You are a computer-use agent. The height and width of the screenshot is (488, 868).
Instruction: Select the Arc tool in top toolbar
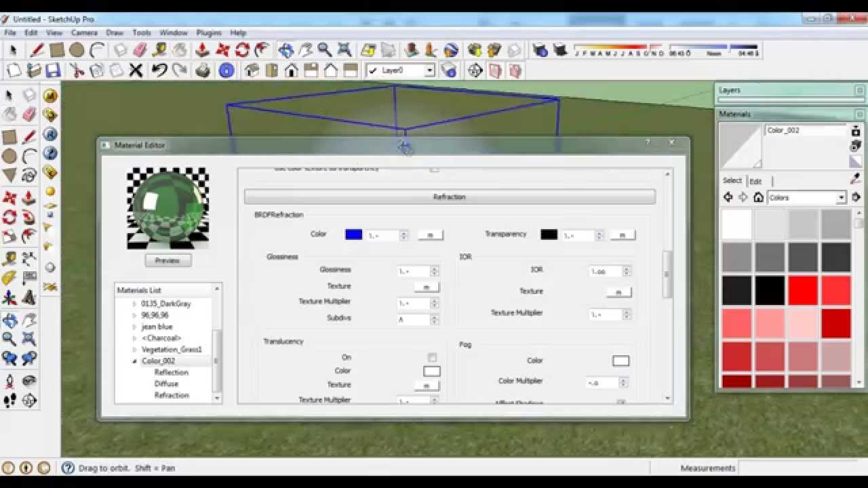(x=97, y=50)
